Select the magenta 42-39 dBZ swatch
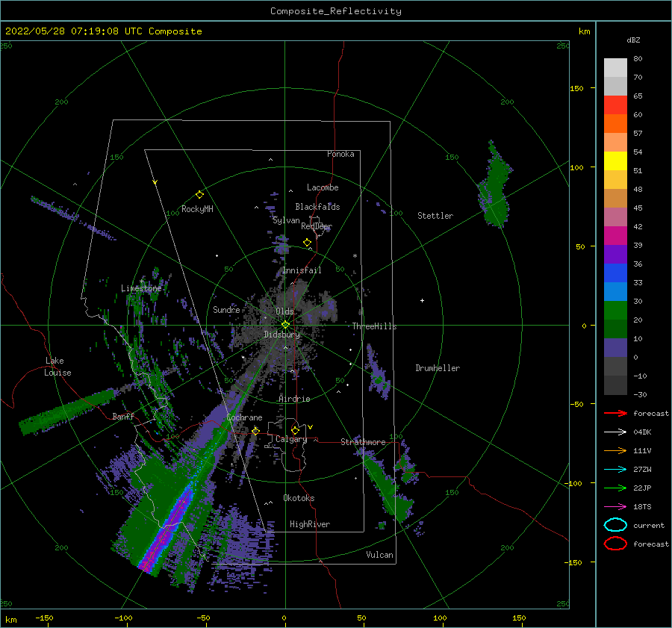 (615, 236)
